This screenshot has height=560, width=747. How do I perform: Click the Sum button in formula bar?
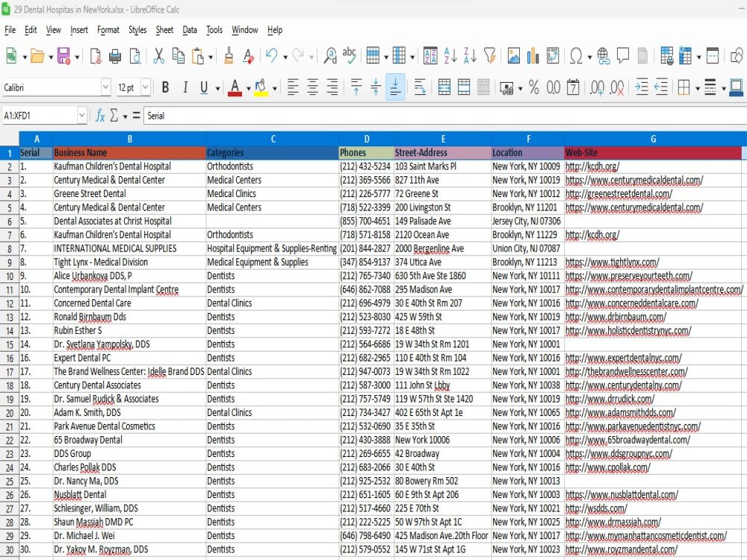coord(114,116)
